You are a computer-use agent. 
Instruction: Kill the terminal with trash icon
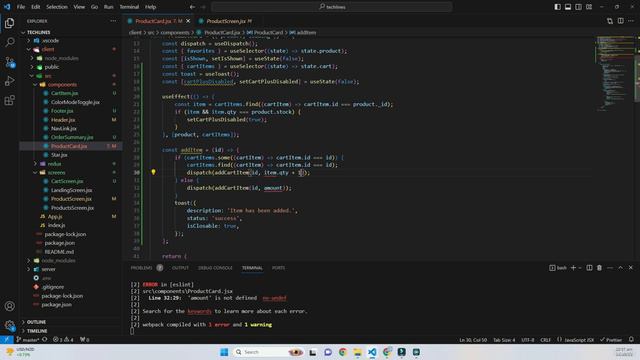[599, 268]
